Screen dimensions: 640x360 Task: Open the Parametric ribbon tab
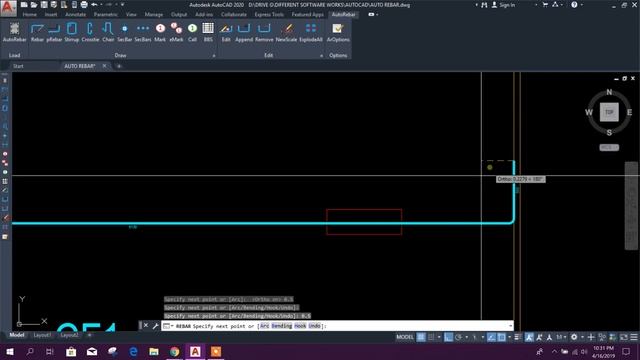coord(105,15)
